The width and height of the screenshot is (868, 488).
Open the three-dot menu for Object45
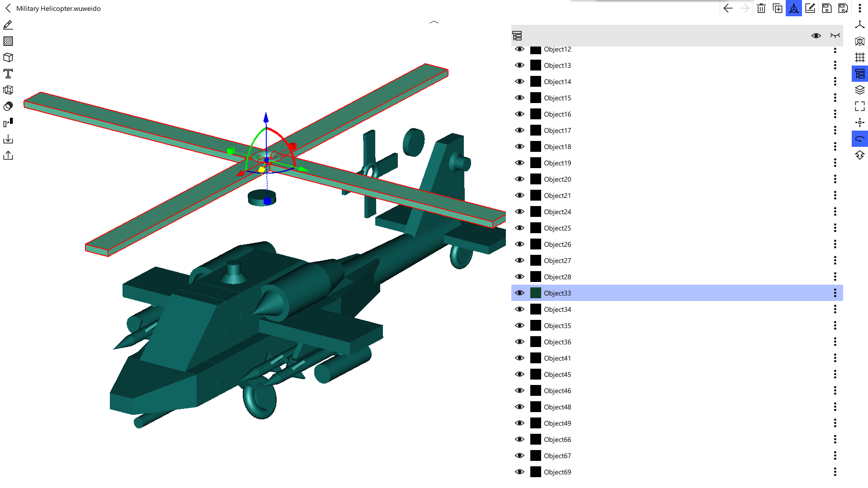click(835, 374)
